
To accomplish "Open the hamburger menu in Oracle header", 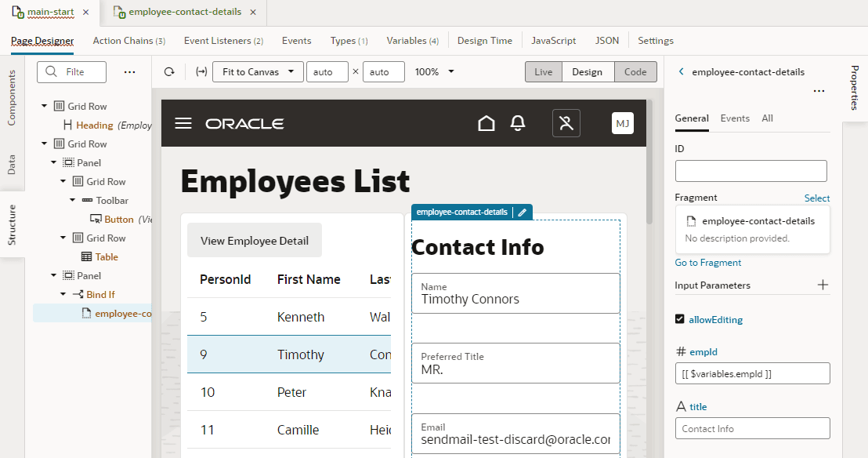I will (183, 123).
